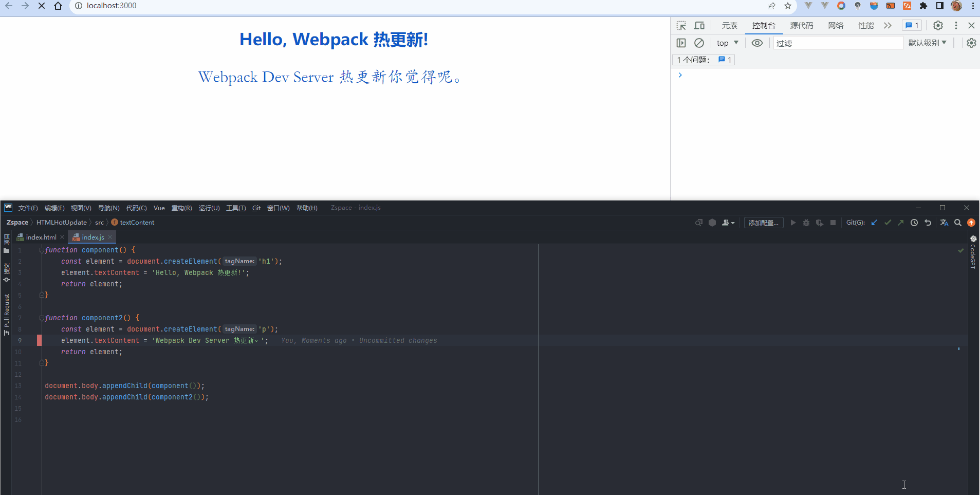Stop loading the localhost page
980x495 pixels.
42,6
